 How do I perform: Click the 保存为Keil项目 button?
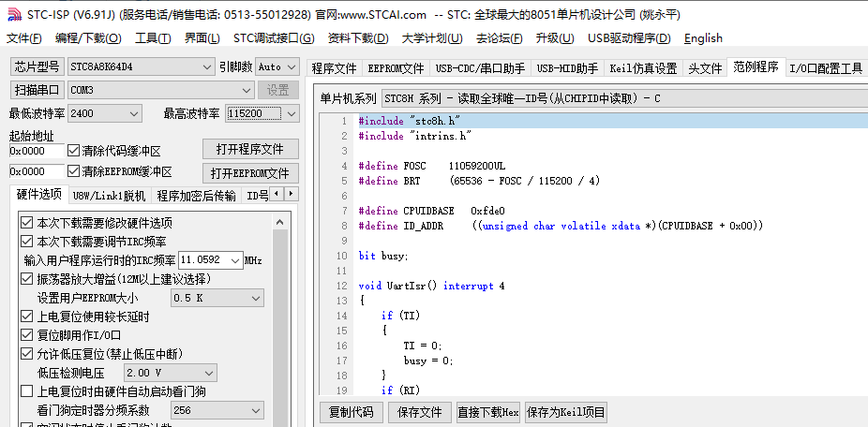pos(566,412)
